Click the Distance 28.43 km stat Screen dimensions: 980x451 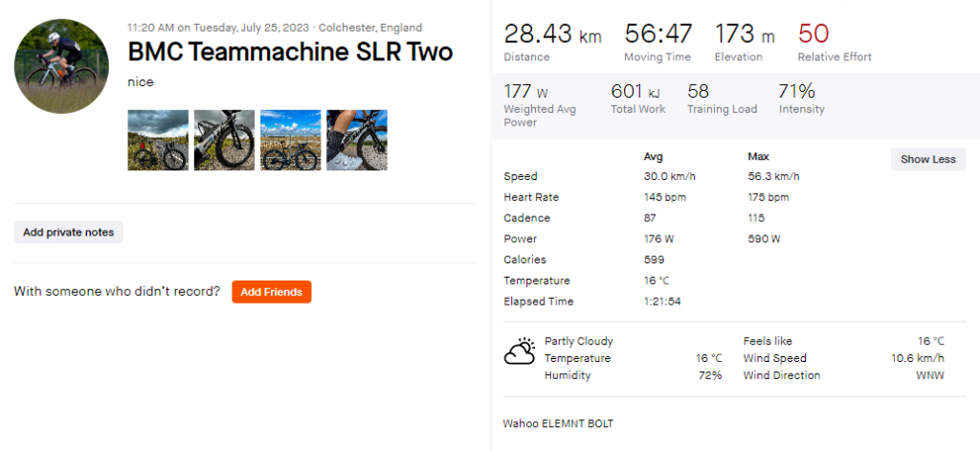point(552,35)
